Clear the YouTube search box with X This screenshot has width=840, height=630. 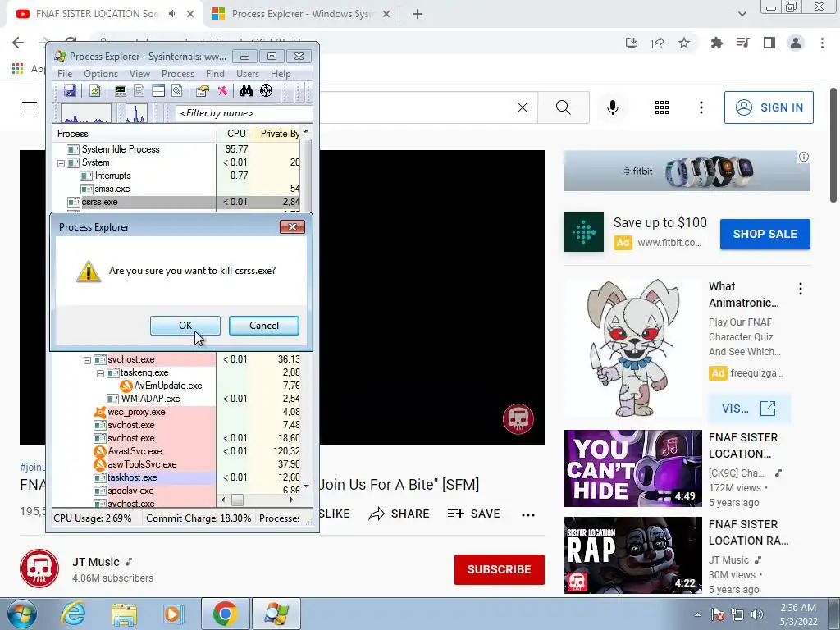click(x=523, y=107)
